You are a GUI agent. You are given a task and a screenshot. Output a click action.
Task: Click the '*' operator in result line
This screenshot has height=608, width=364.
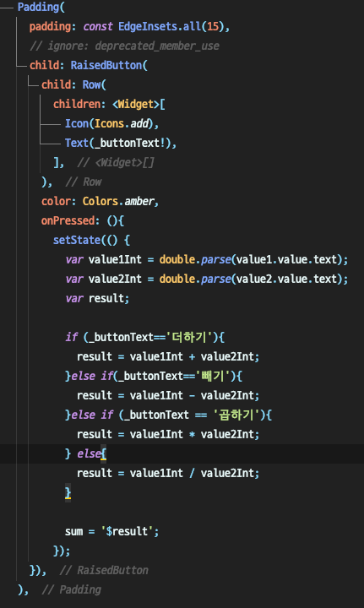click(192, 434)
